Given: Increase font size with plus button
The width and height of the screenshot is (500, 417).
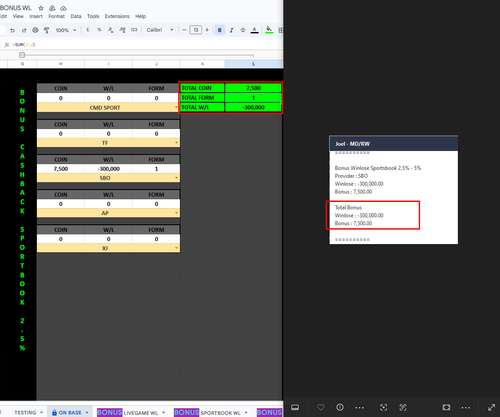Looking at the screenshot, I should (x=207, y=30).
